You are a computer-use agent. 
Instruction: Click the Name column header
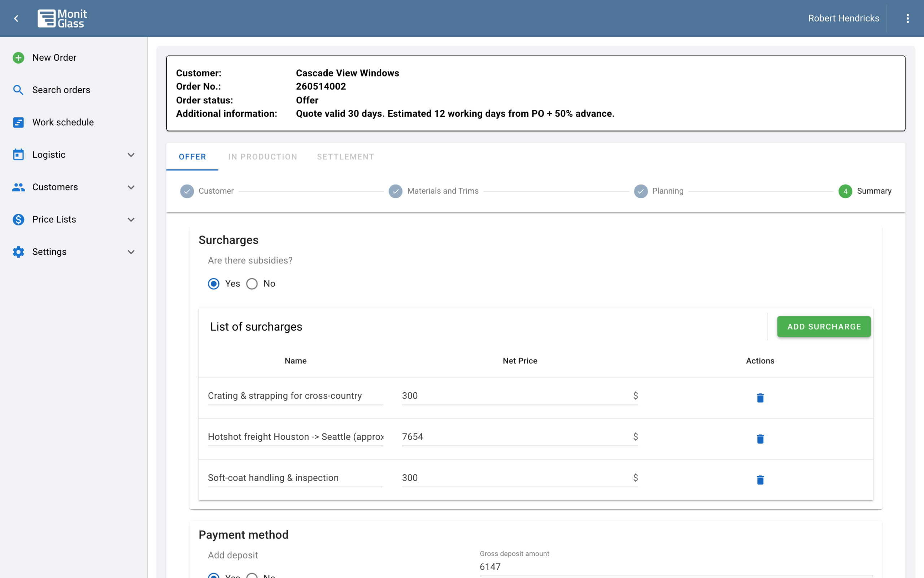pyautogui.click(x=296, y=361)
